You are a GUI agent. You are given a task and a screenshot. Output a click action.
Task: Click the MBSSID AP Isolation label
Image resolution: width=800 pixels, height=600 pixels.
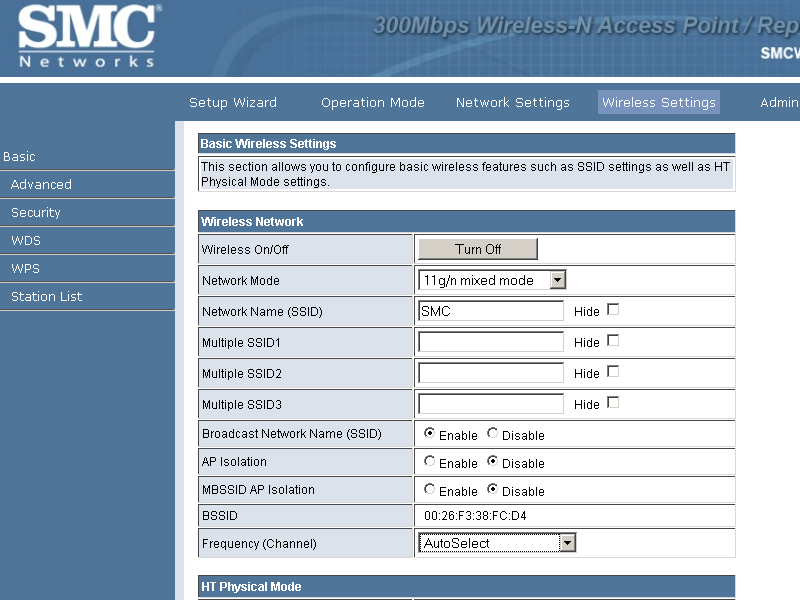pyautogui.click(x=258, y=490)
